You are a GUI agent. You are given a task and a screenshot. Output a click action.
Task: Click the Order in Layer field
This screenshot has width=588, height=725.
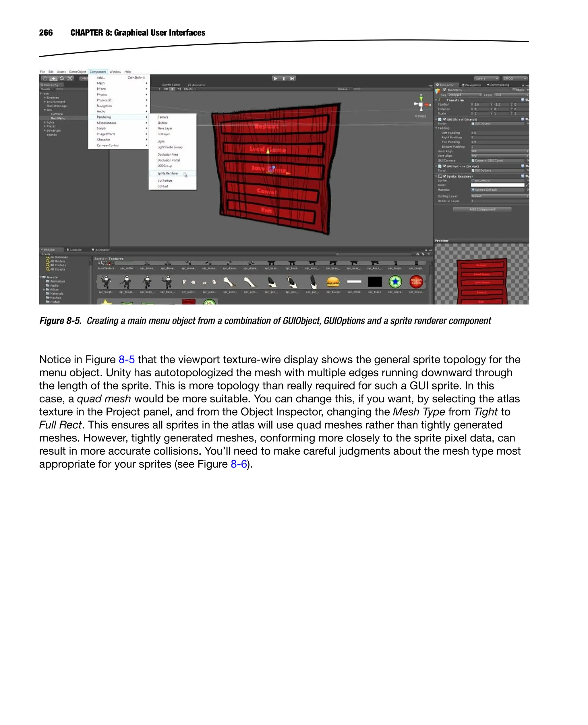(500, 201)
